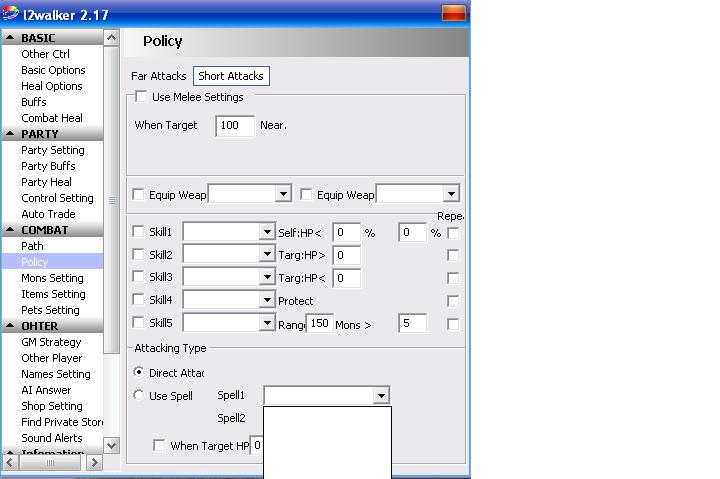
Task: Open Other Ctrl page
Action: [x=45, y=54]
